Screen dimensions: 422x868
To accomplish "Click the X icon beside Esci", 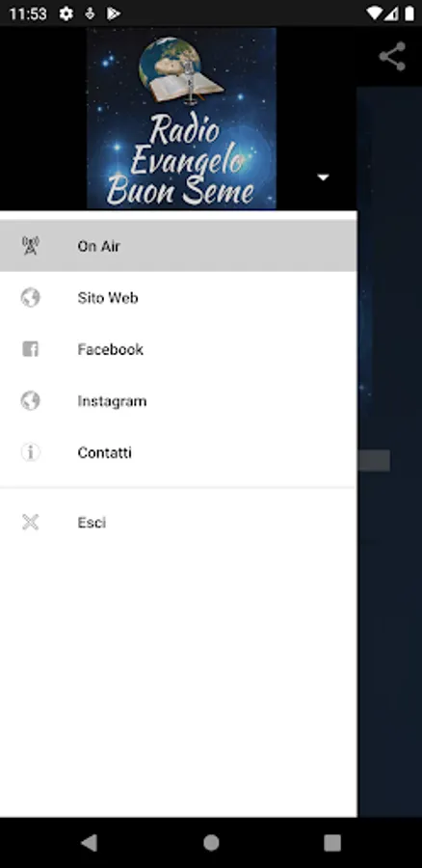I will pos(31,522).
